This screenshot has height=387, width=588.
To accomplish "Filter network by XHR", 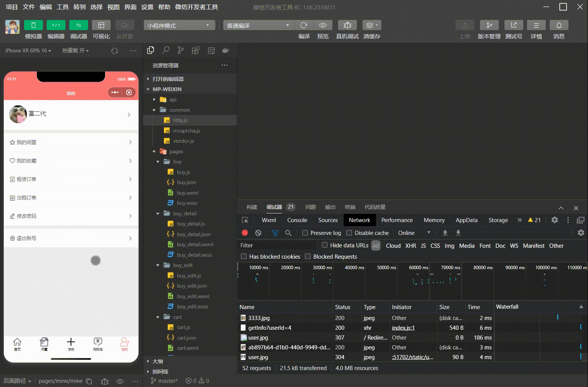I will (x=411, y=246).
